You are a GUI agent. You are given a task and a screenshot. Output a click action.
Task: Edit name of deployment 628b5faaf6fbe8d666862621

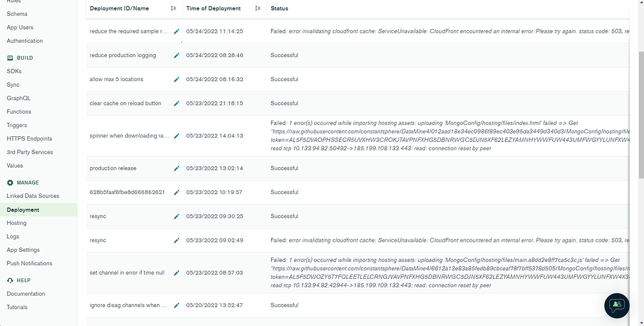(x=177, y=192)
